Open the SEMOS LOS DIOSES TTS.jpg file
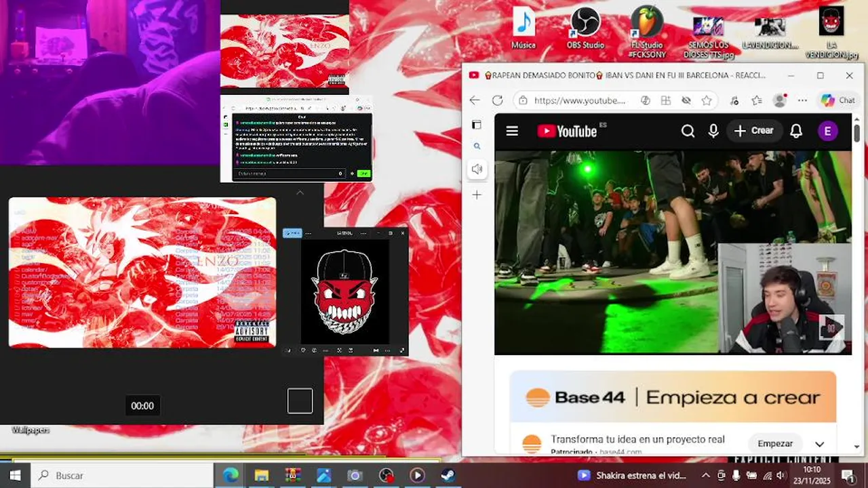Image resolution: width=868 pixels, height=488 pixels. pyautogui.click(x=708, y=37)
